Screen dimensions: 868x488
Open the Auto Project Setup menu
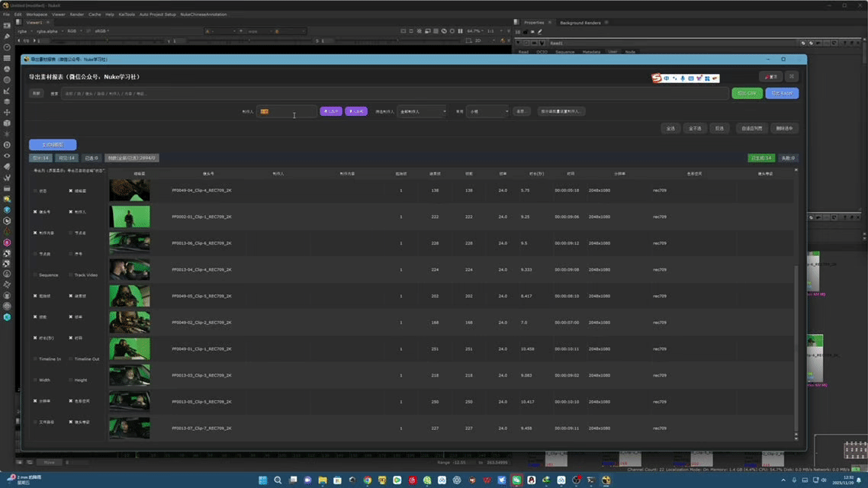(157, 14)
